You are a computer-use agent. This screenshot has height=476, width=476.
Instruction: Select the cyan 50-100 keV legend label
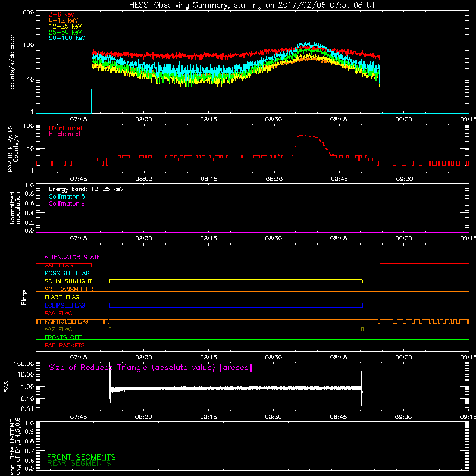click(67, 38)
